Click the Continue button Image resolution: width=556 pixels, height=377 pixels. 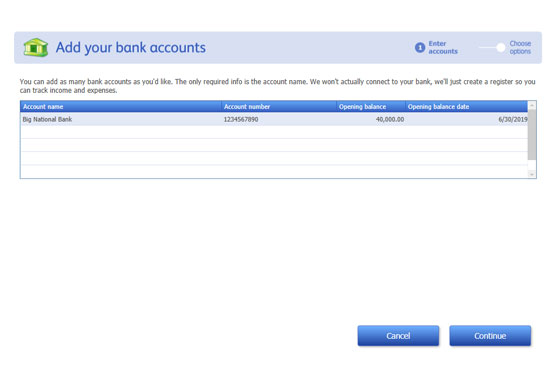click(490, 336)
